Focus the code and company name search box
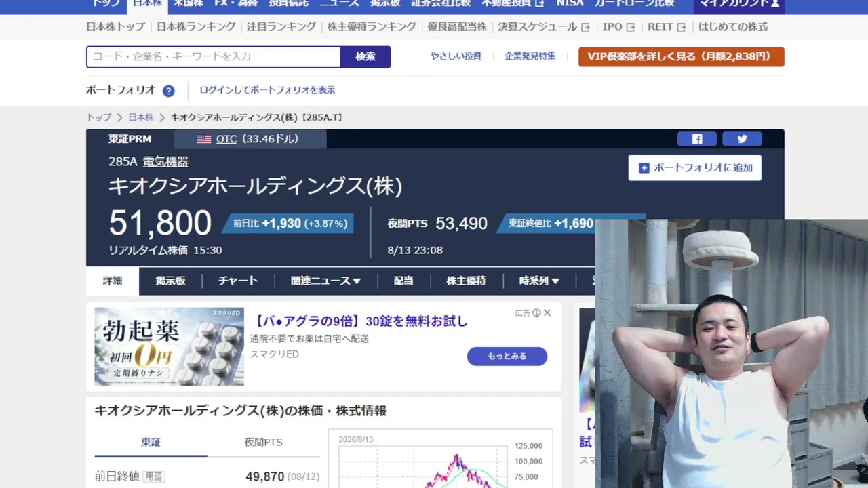 pos(214,57)
